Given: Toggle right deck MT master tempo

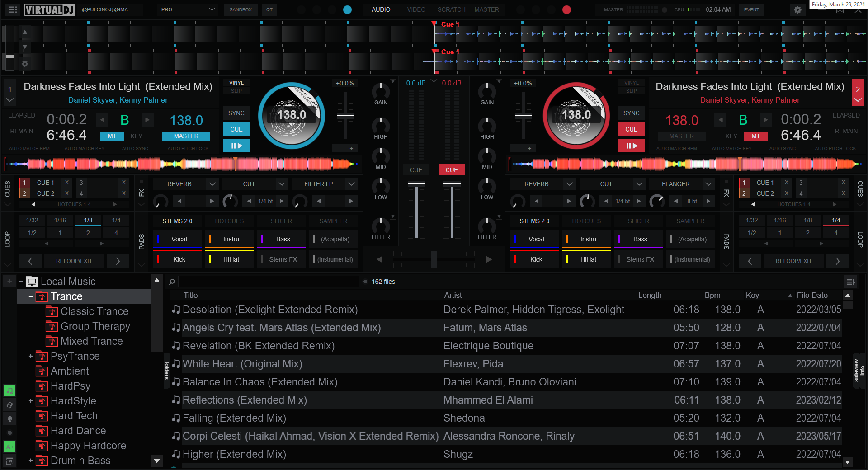Looking at the screenshot, I should click(755, 136).
